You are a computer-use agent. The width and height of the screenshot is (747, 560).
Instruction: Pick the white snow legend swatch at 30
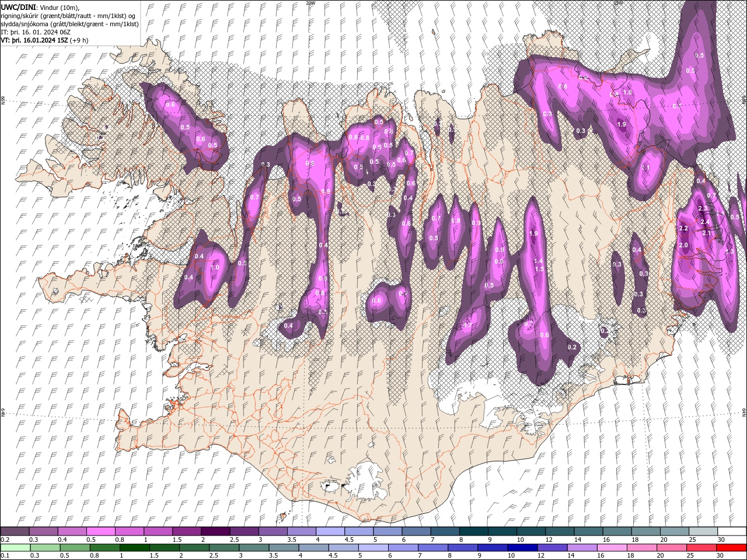click(732, 531)
